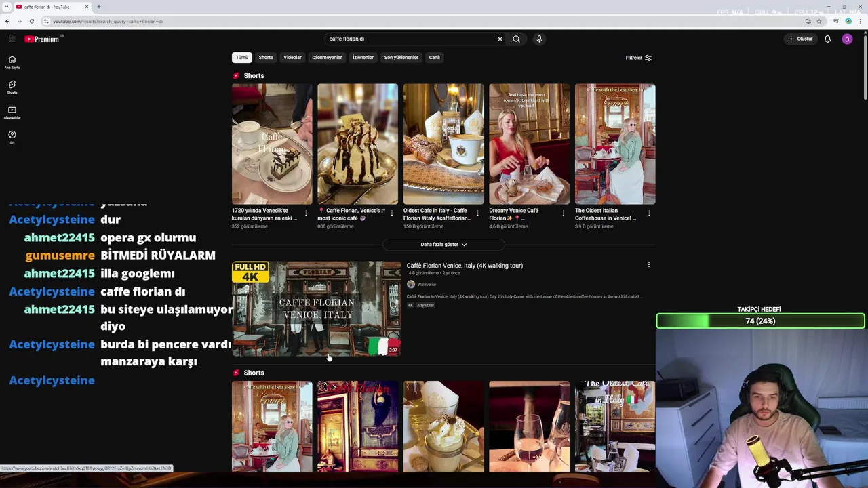This screenshot has width=868, height=488.
Task: Open Caffè Florian Venice, Italy (4K walking tour) title
Action: 465,266
